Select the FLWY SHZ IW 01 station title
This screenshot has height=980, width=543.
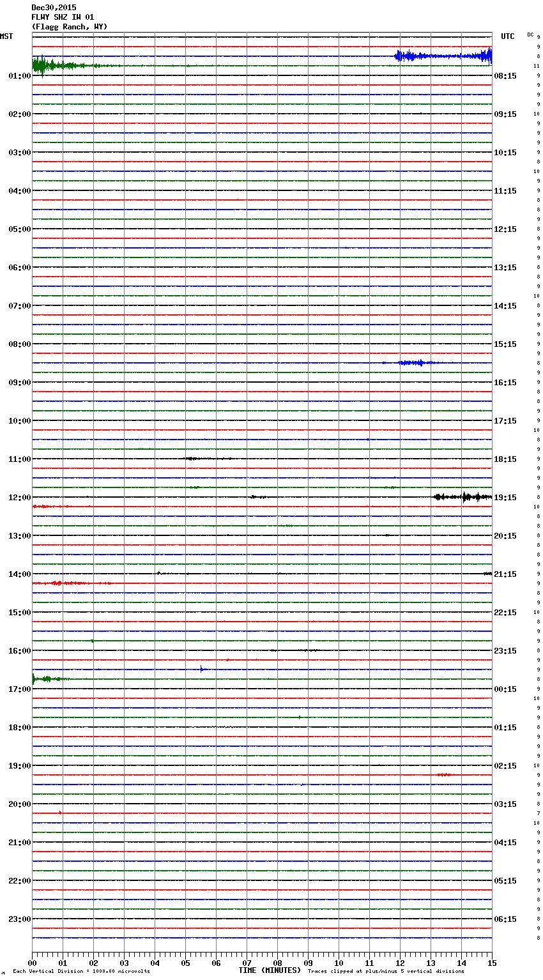(63, 17)
